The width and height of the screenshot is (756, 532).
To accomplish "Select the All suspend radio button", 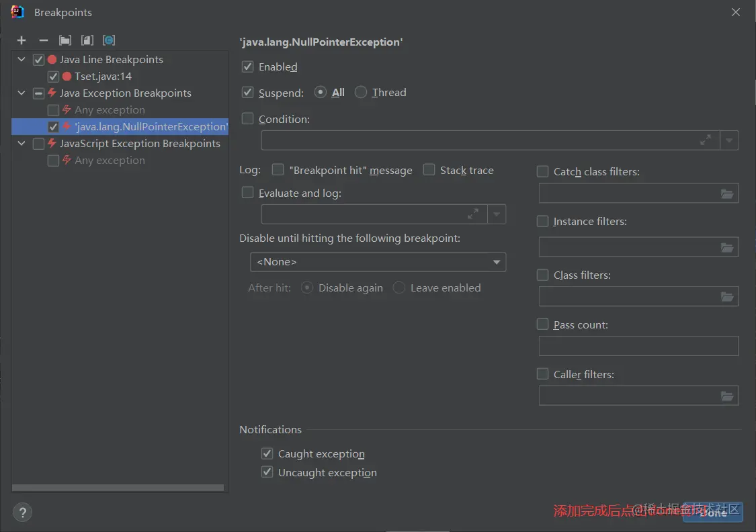I will 320,92.
